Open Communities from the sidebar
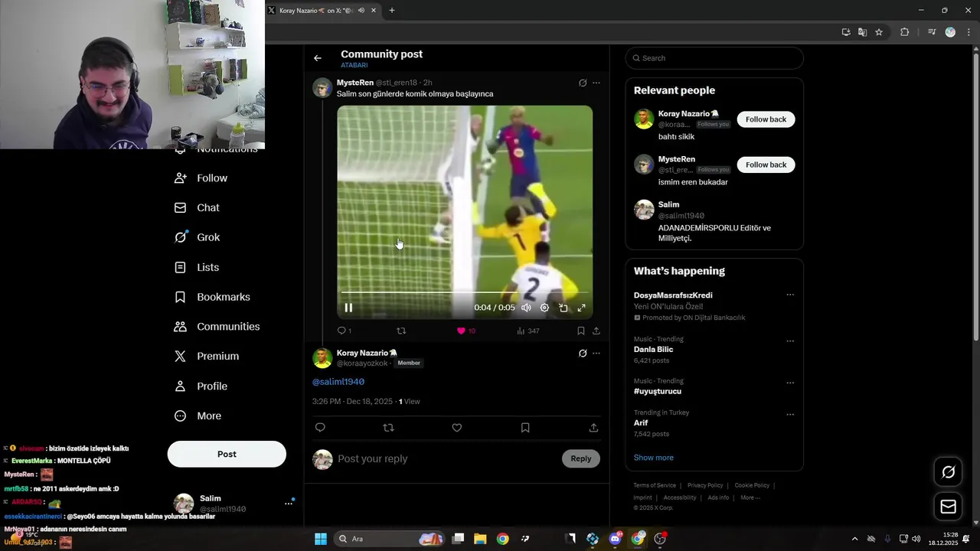 pos(217,327)
